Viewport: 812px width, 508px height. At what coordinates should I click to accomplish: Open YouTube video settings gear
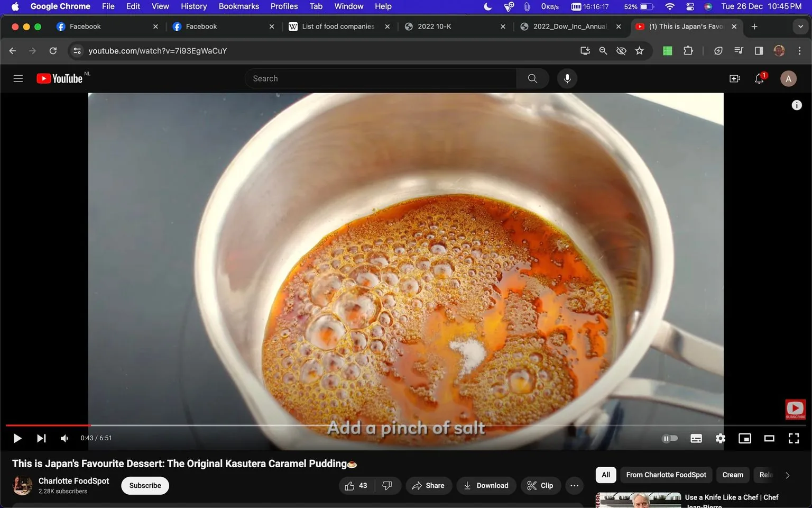coord(720,438)
